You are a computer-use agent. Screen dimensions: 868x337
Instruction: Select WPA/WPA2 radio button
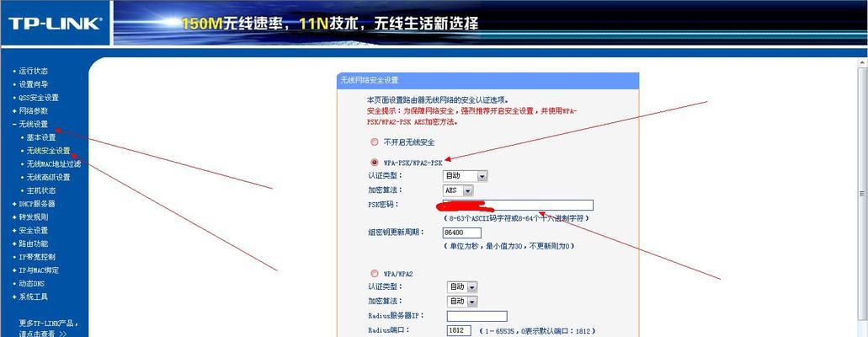point(375,273)
